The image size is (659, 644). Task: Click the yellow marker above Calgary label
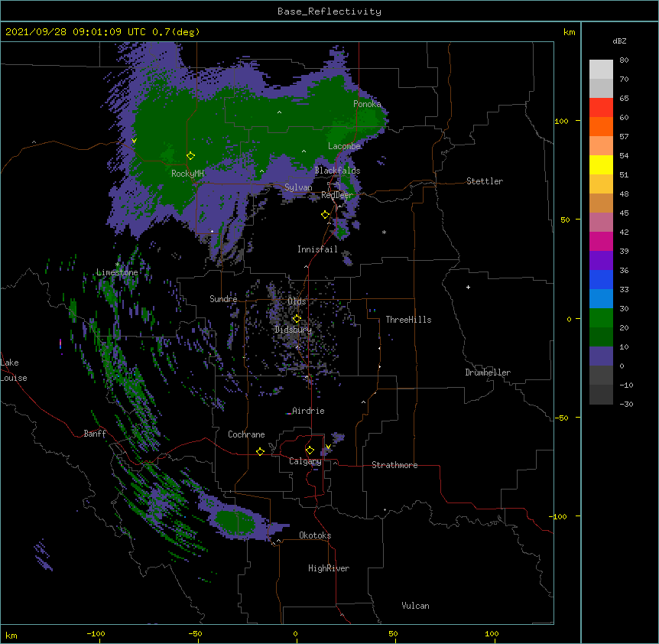coord(310,450)
